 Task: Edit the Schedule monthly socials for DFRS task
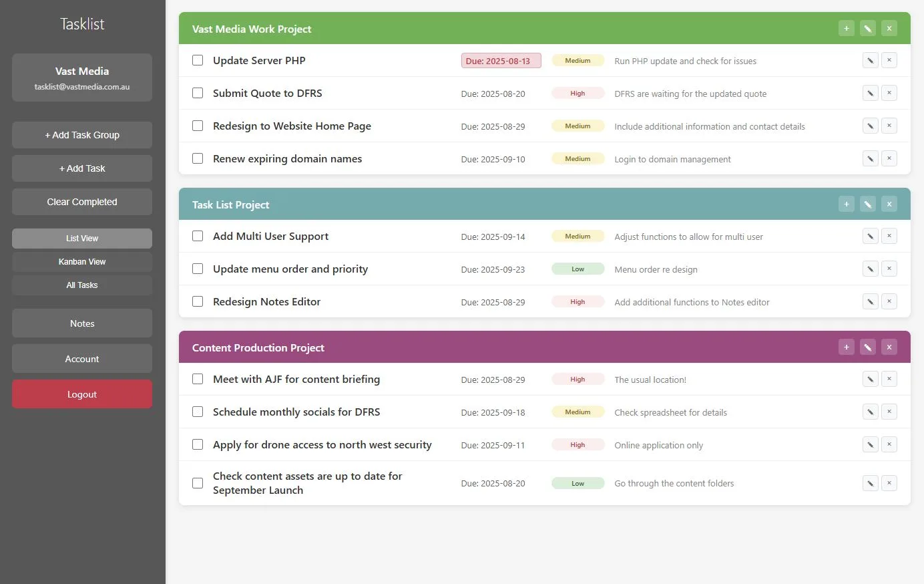(870, 412)
